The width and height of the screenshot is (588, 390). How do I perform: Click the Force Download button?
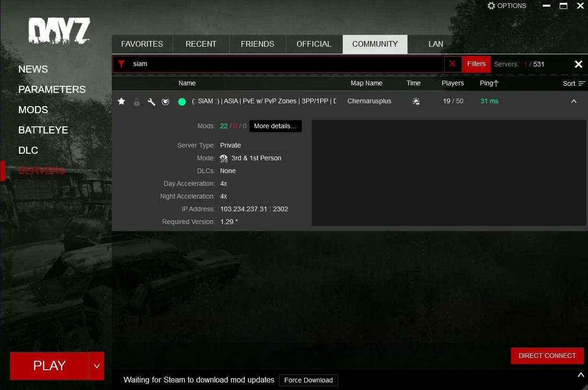coord(308,380)
